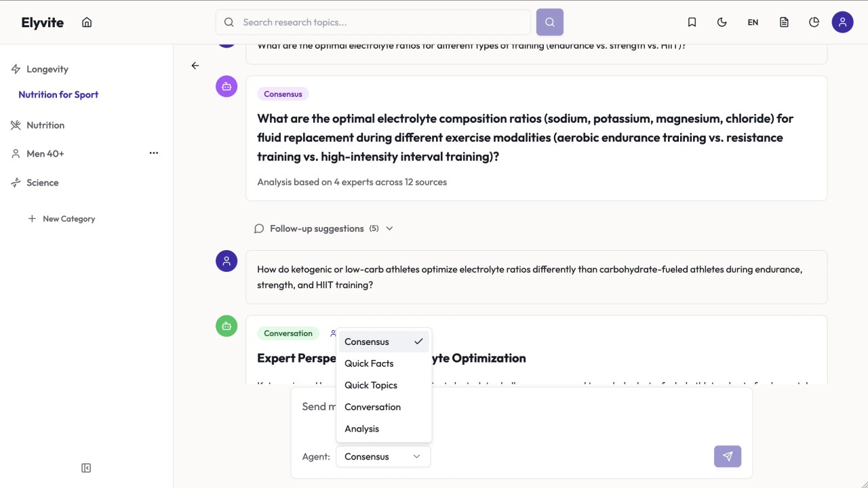
Task: Pick Quick Topics in the agent list
Action: click(x=384, y=385)
